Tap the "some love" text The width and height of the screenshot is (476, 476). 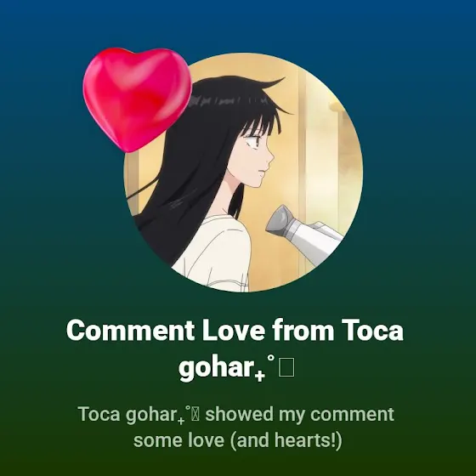[x=178, y=440]
